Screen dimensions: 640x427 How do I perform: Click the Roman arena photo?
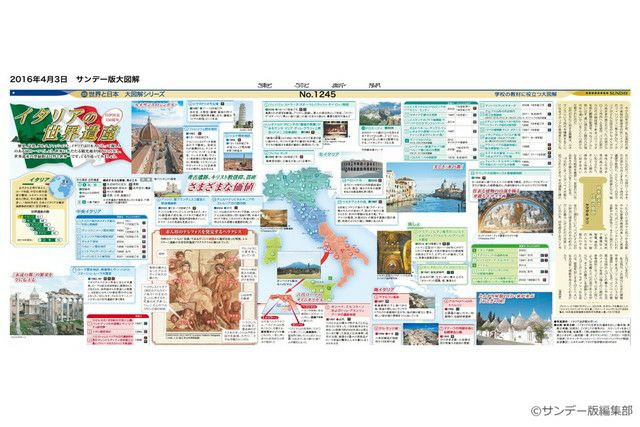[360, 168]
